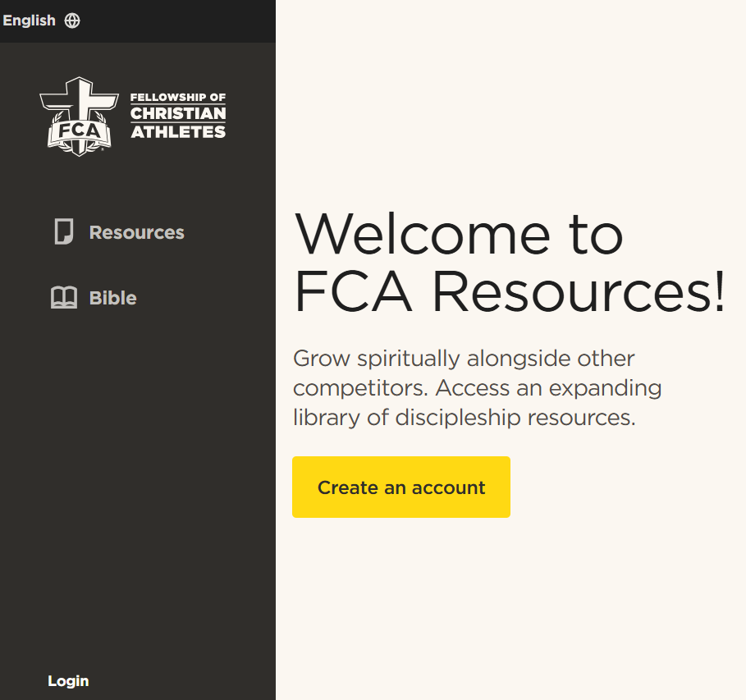
Task: Click the "FCA Resources!" heading line
Action: [510, 291]
